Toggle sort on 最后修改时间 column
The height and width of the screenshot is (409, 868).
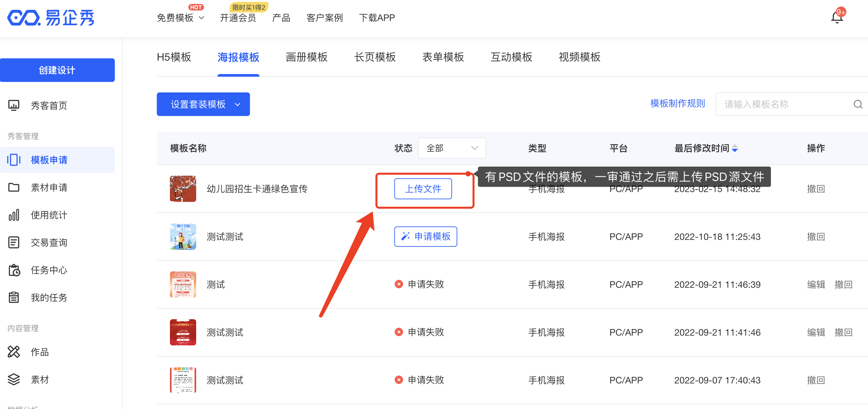point(735,148)
